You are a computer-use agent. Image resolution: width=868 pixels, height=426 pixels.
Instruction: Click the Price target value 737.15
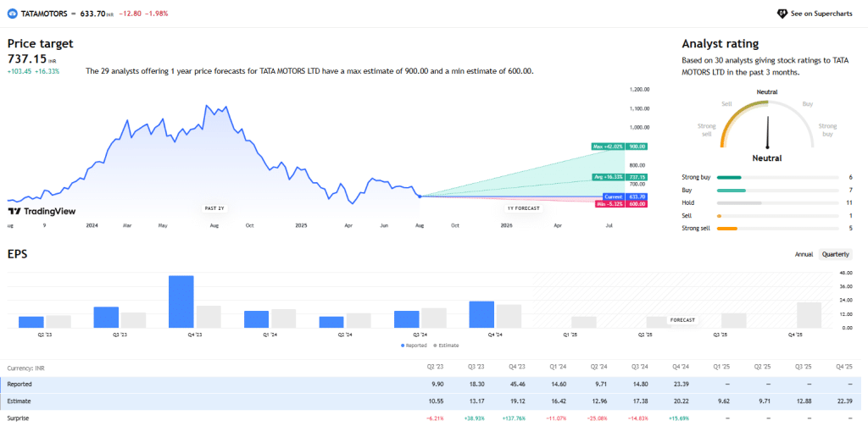pos(27,59)
